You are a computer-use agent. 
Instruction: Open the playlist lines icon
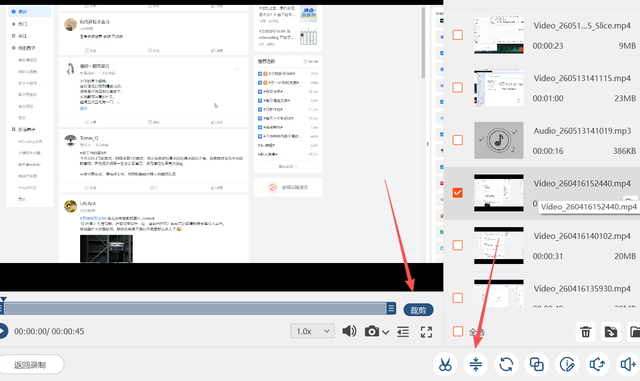[403, 332]
